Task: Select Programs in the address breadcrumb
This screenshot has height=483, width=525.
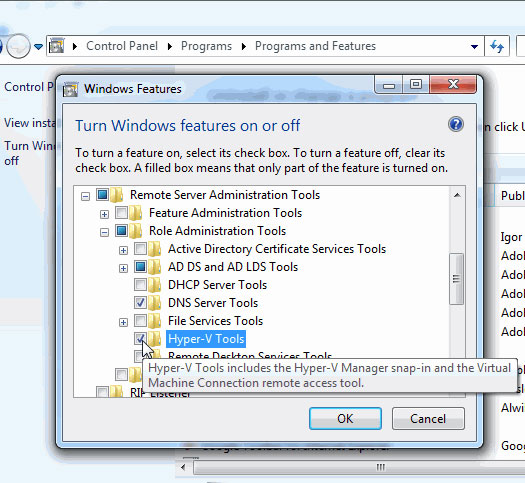Action: [x=206, y=46]
